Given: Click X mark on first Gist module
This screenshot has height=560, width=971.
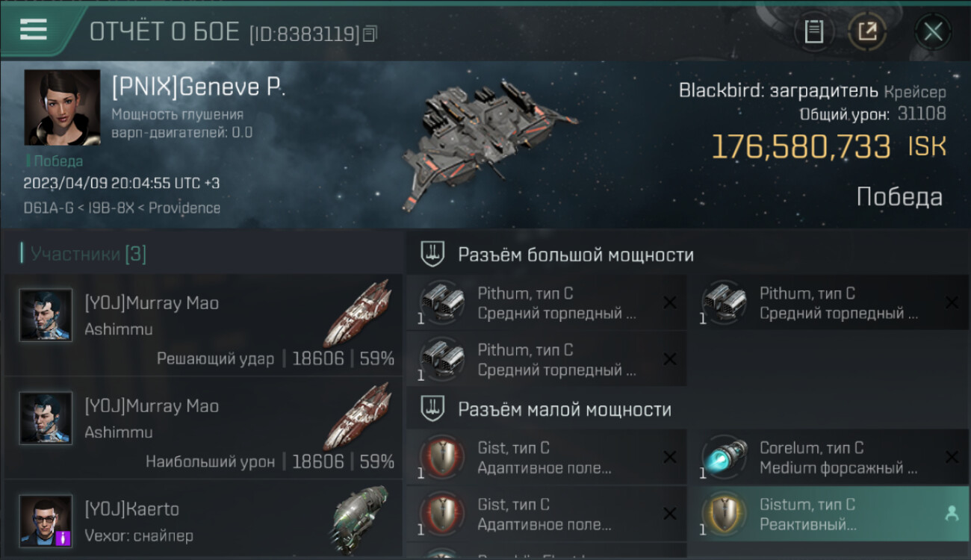Looking at the screenshot, I should (x=670, y=457).
